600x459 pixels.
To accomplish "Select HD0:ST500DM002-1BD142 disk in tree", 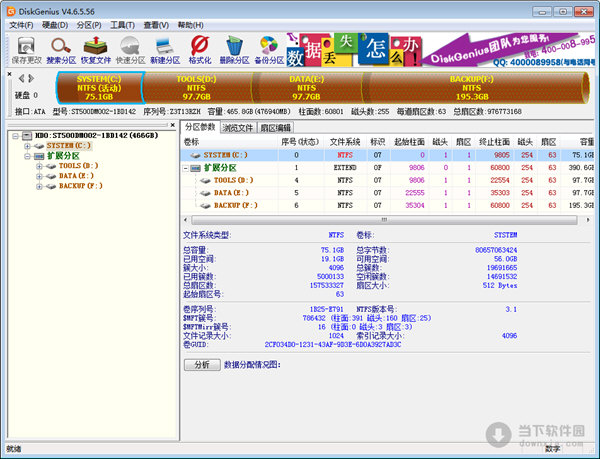I will (x=96, y=135).
